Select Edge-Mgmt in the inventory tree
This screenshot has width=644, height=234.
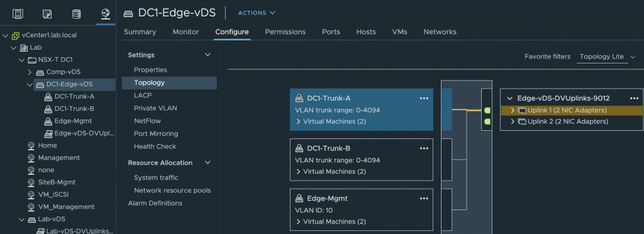pyautogui.click(x=73, y=121)
